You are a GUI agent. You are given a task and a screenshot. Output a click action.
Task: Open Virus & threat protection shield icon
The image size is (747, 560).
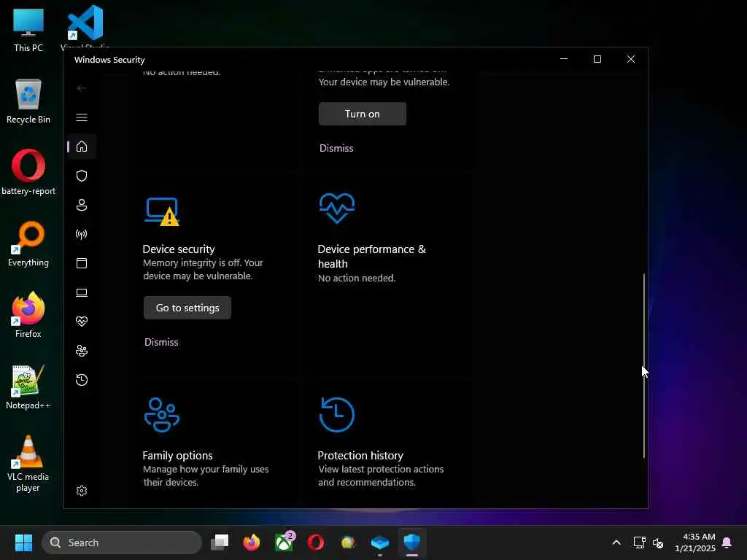tap(82, 176)
